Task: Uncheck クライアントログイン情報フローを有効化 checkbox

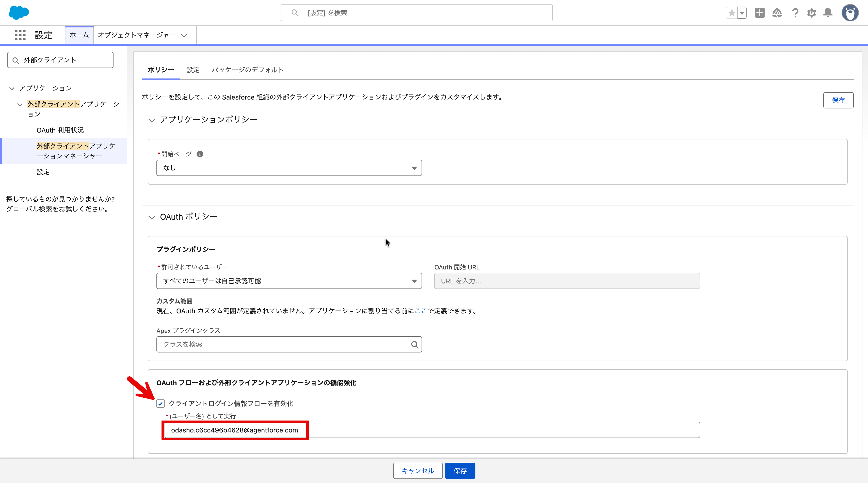Action: (x=160, y=404)
